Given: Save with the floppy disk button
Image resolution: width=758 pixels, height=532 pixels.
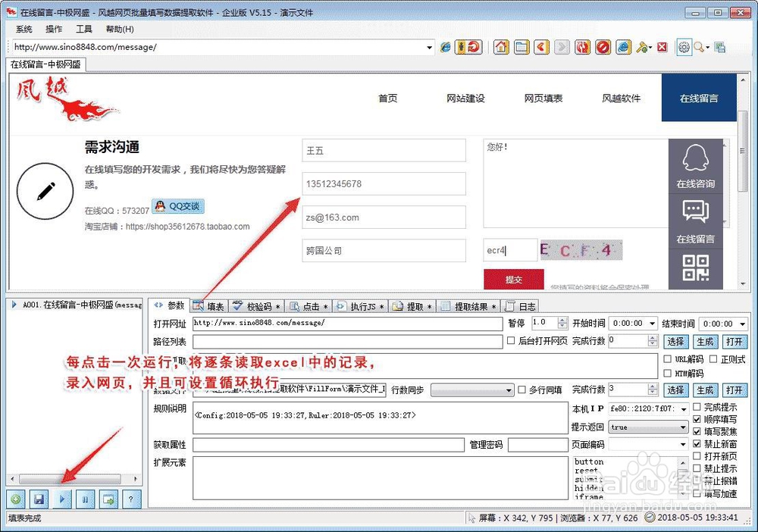Looking at the screenshot, I should click(x=39, y=499).
